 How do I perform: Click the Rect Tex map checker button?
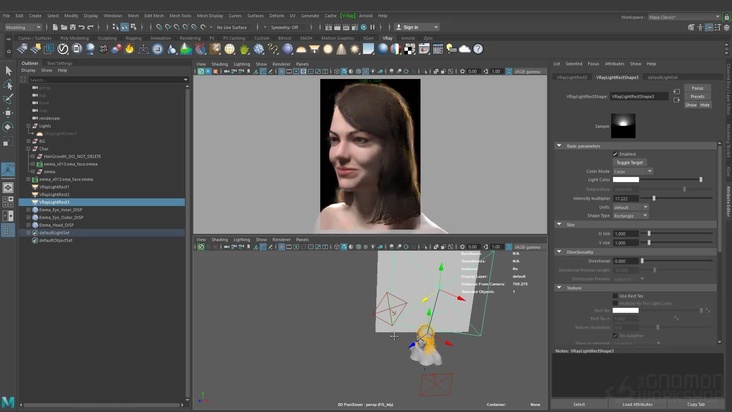(708, 310)
